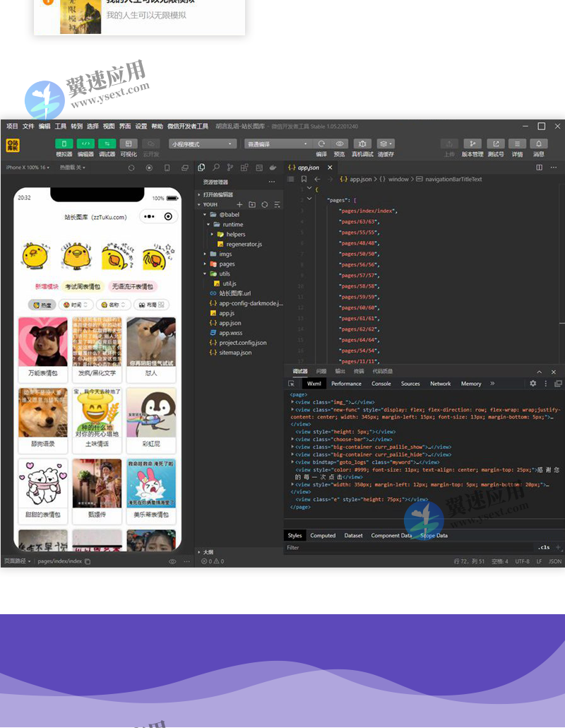Viewport: 565px width, 728px height.
Task: Open the 普通编译 compile mode dropdown
Action: (x=278, y=143)
